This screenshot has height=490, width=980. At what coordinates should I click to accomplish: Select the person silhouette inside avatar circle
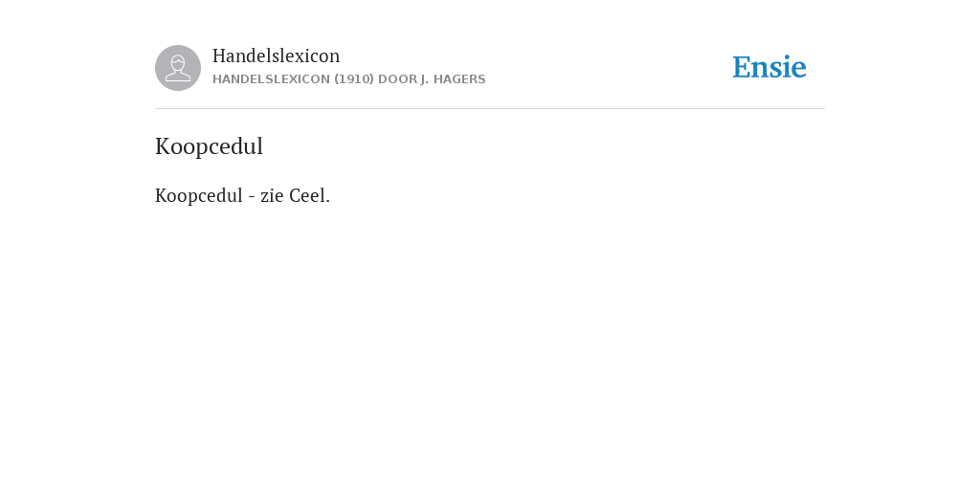click(x=178, y=68)
